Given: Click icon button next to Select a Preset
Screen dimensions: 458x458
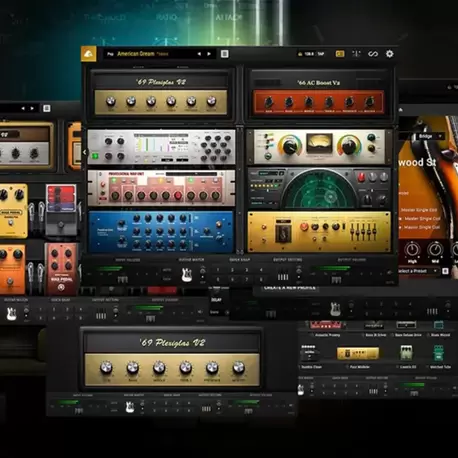Looking at the screenshot, I should pos(445,271).
